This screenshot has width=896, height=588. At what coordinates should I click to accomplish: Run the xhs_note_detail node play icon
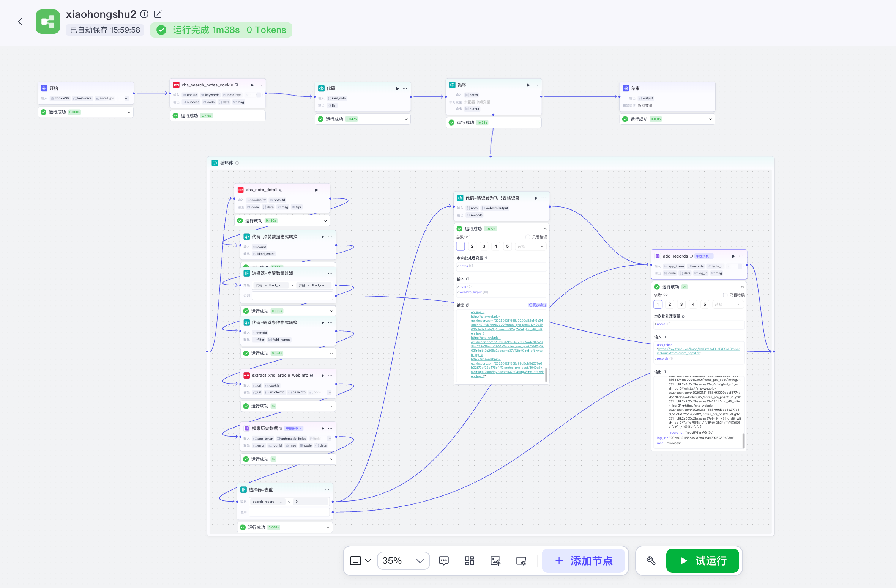tap(317, 190)
